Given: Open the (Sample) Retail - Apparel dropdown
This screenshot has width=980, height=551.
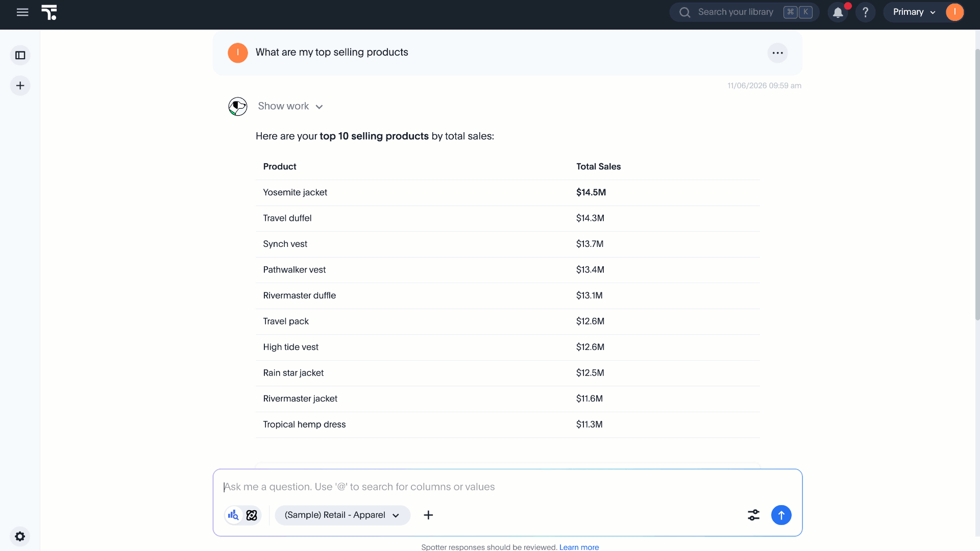Looking at the screenshot, I should tap(342, 515).
